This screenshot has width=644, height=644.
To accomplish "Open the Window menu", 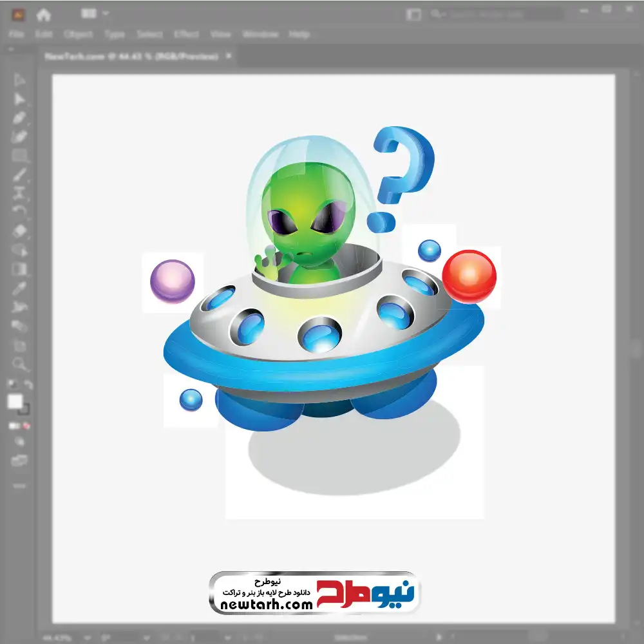I will 260,34.
